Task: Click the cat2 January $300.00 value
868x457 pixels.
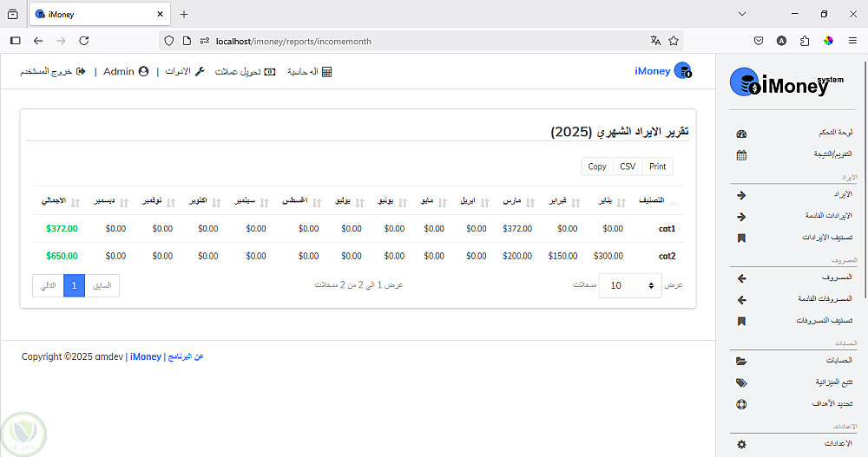Action: (x=608, y=256)
